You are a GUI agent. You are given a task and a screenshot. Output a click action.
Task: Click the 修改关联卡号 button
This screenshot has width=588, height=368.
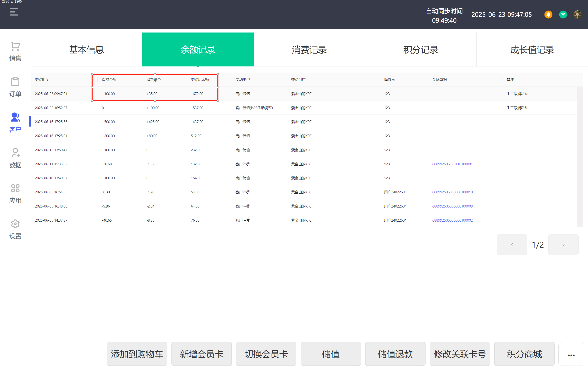click(x=460, y=354)
